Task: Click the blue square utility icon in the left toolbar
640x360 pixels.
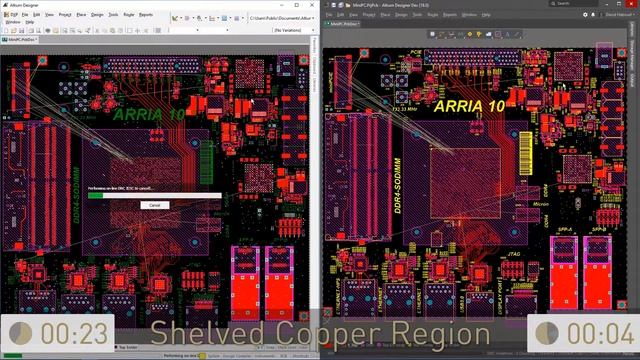Action: (224, 18)
